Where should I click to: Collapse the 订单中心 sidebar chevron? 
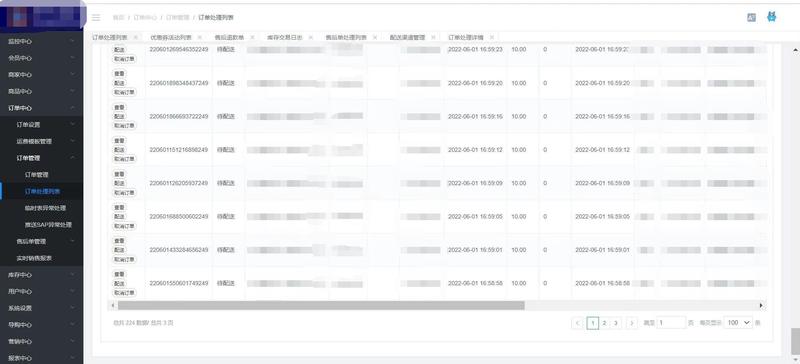(72, 108)
